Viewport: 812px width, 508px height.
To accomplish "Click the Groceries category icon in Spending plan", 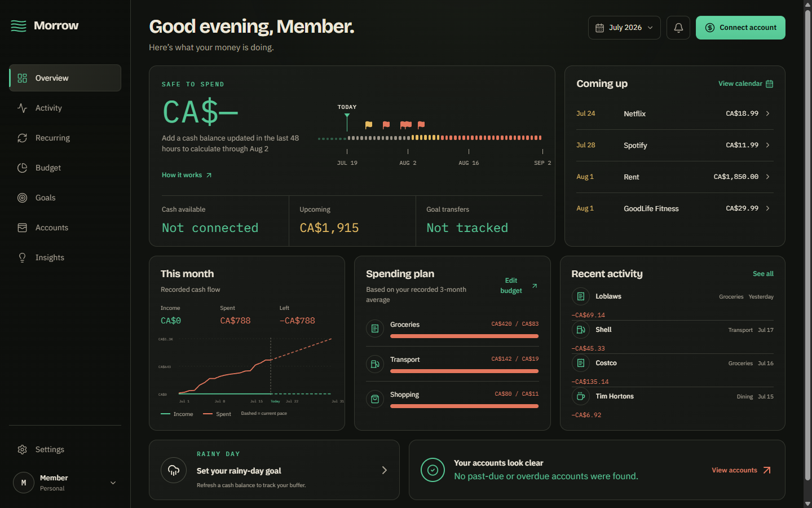I will (x=375, y=329).
